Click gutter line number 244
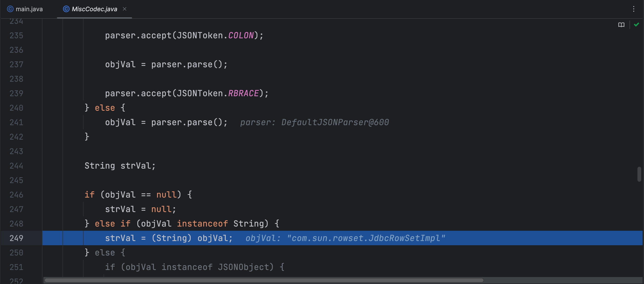The image size is (644, 284). pyautogui.click(x=16, y=166)
